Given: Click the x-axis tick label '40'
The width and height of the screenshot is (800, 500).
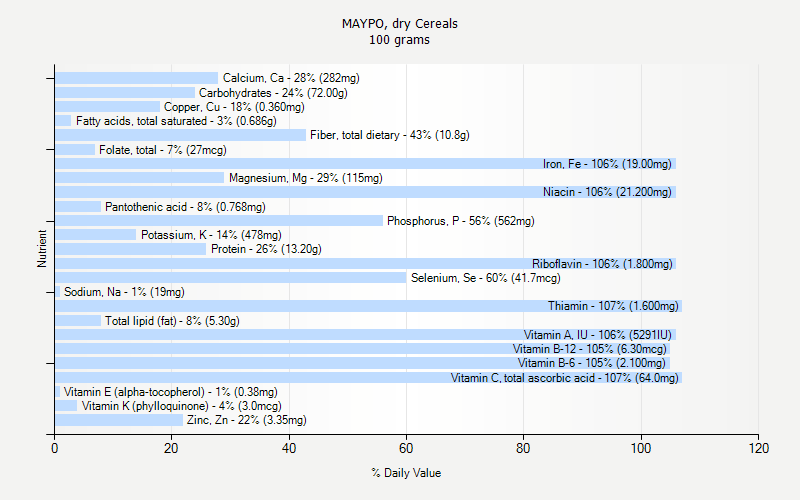Looking at the screenshot, I should [289, 448].
